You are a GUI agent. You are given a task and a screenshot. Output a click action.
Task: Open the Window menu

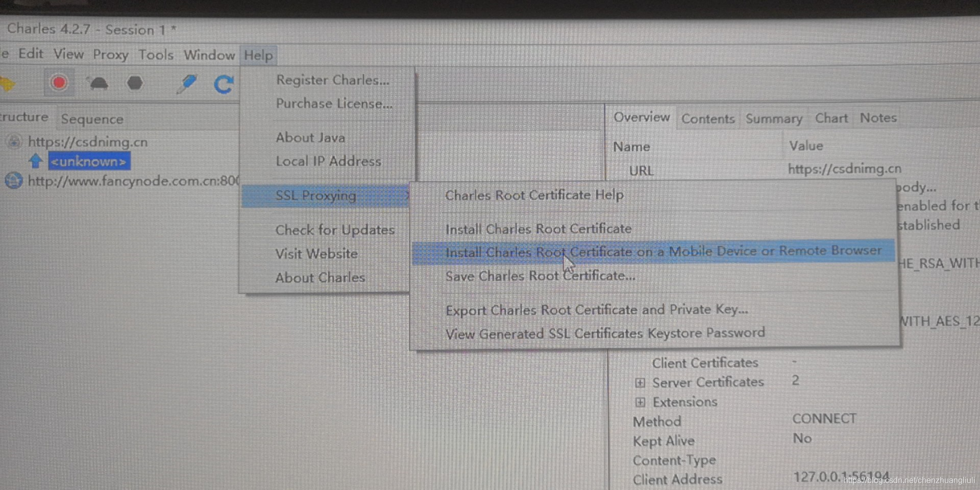coord(209,55)
